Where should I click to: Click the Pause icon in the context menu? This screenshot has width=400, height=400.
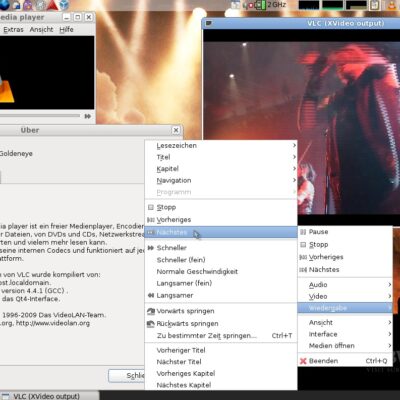pos(303,232)
